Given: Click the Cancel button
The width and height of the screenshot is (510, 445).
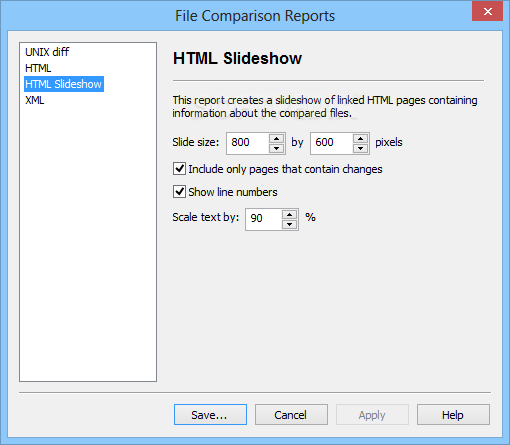Looking at the screenshot, I should click(291, 415).
